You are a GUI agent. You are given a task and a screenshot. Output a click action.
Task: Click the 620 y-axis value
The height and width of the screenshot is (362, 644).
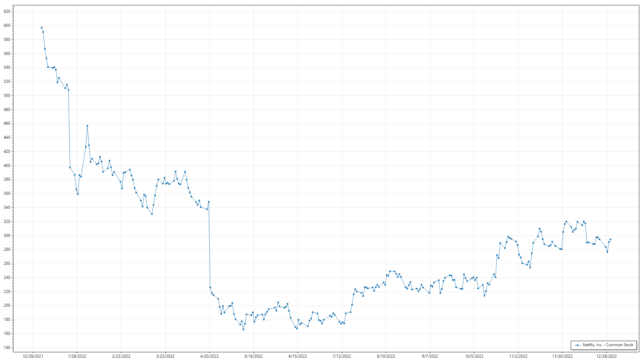(x=7, y=11)
